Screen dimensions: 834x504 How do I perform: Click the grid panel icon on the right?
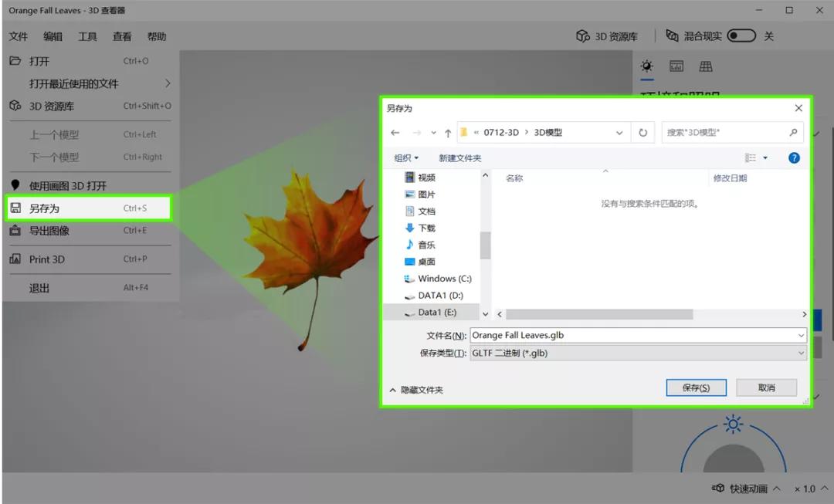706,66
